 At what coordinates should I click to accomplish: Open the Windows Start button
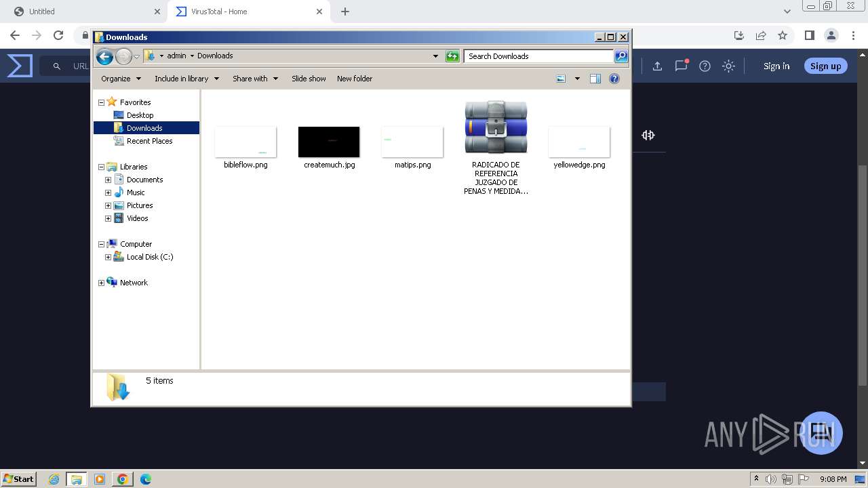point(19,479)
